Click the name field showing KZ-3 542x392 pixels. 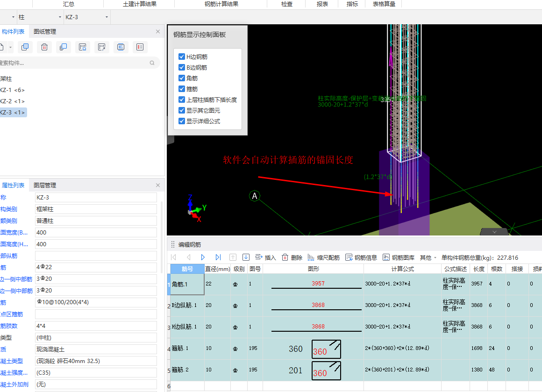96,197
